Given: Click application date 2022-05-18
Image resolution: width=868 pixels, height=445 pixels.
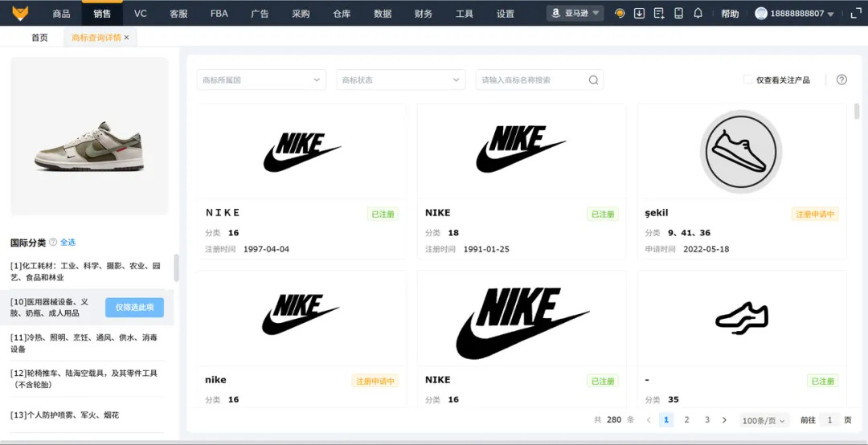Looking at the screenshot, I should point(706,249).
